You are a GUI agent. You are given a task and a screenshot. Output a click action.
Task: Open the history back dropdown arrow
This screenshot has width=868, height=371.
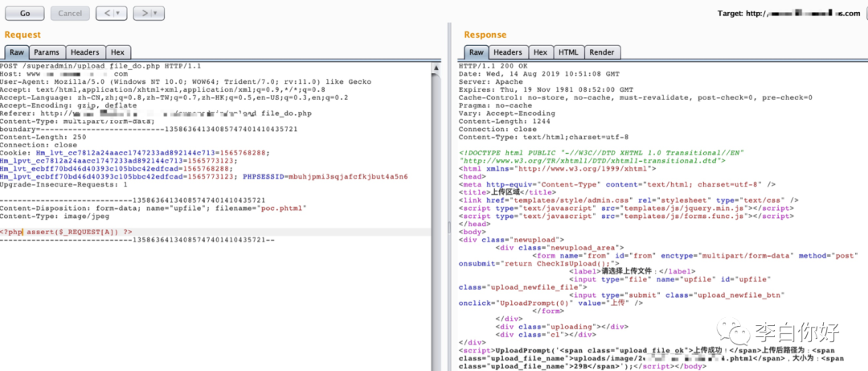pos(120,13)
